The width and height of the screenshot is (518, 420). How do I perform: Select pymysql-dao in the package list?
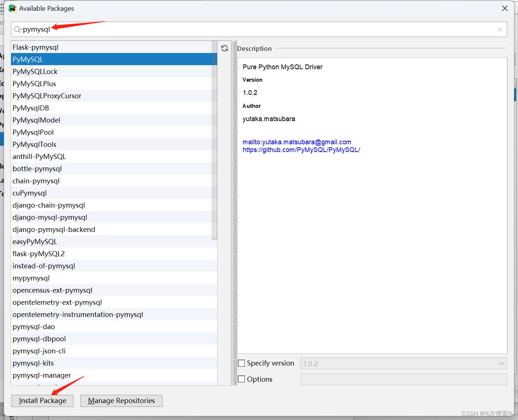pyautogui.click(x=114, y=327)
